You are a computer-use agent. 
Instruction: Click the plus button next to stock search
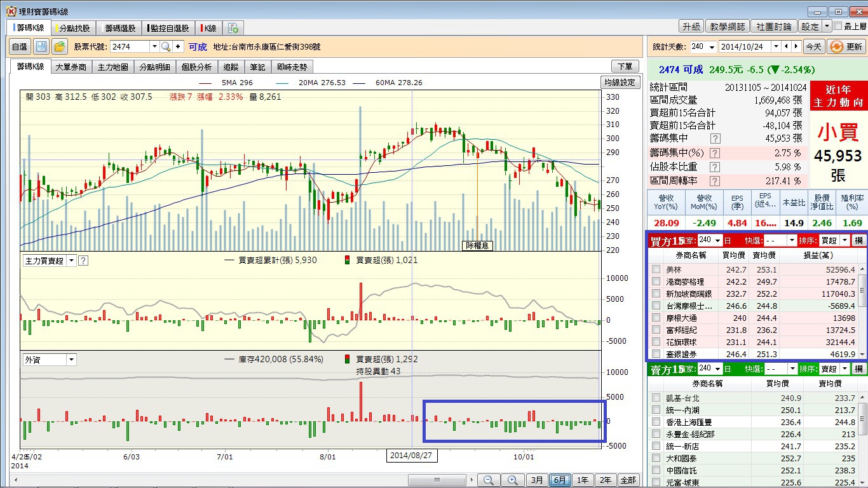(179, 46)
